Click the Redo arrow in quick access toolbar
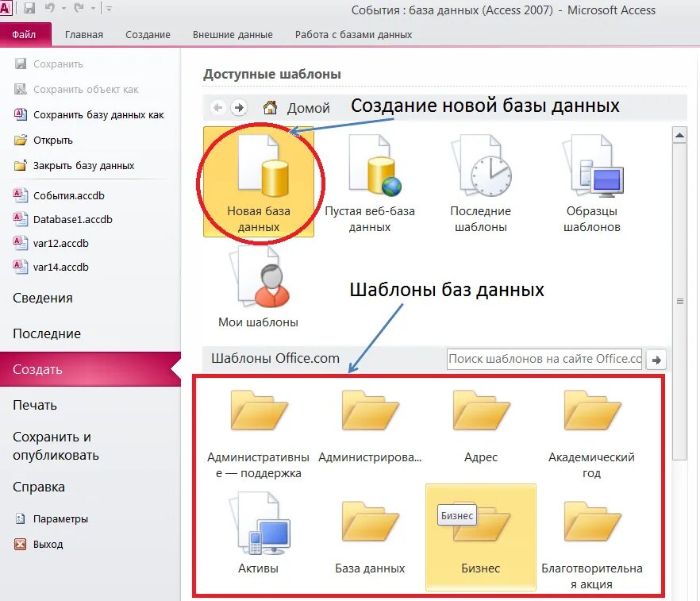The width and height of the screenshot is (700, 601). click(79, 8)
